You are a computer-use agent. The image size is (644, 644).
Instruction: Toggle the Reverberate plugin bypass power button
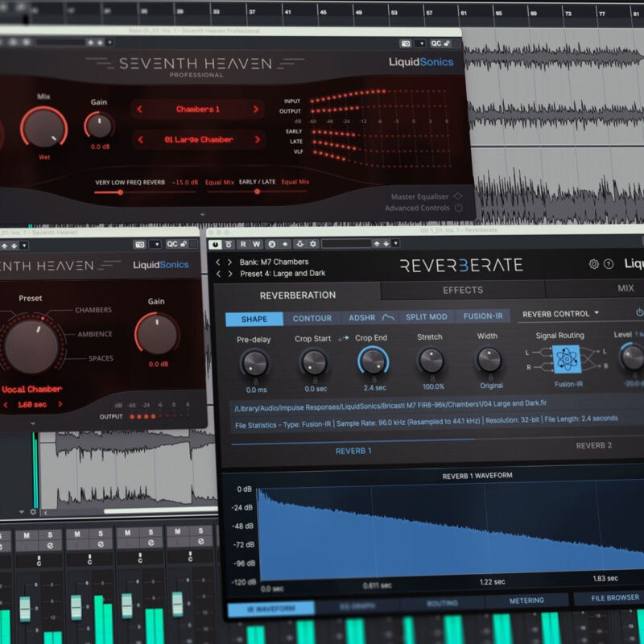pos(215,245)
